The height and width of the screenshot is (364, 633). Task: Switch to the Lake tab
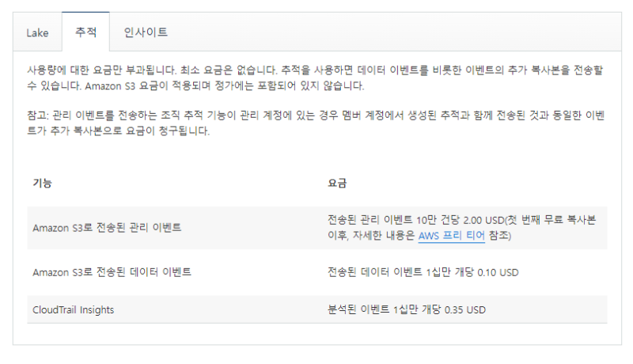37,32
